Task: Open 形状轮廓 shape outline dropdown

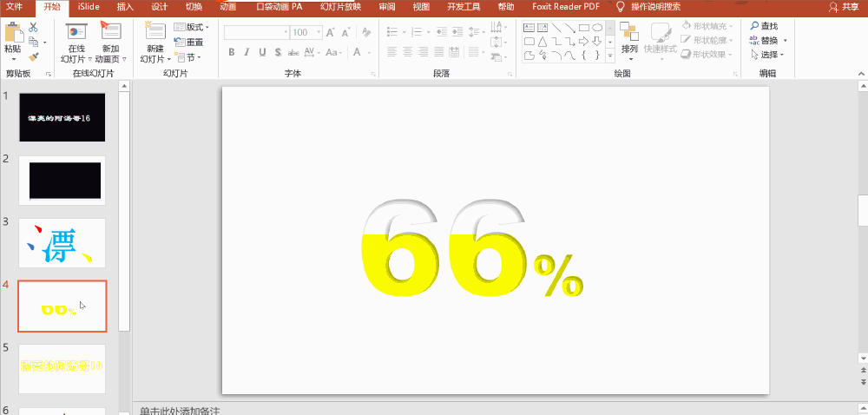Action: (707, 41)
